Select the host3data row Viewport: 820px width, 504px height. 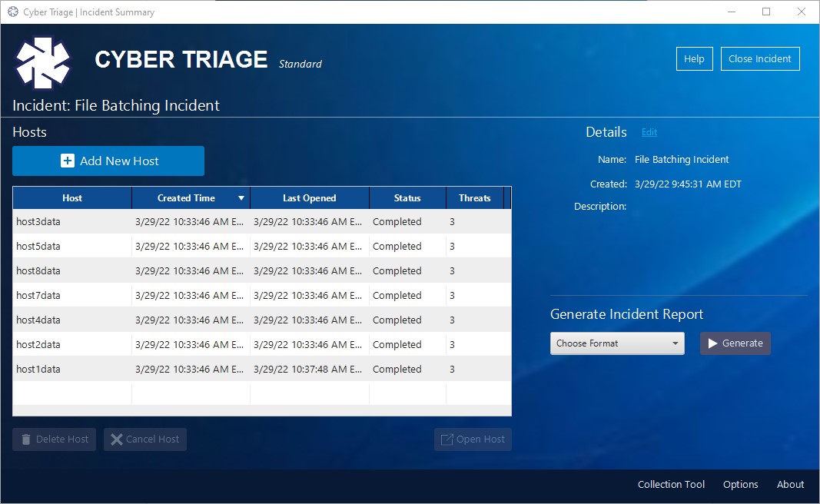click(262, 222)
